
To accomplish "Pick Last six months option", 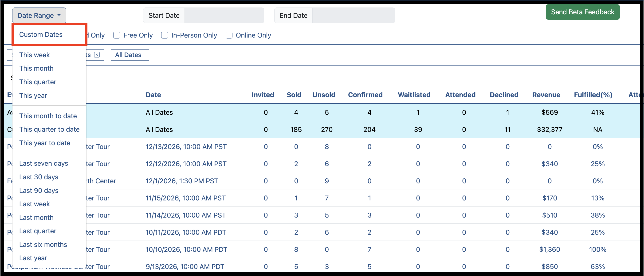I will (x=43, y=245).
